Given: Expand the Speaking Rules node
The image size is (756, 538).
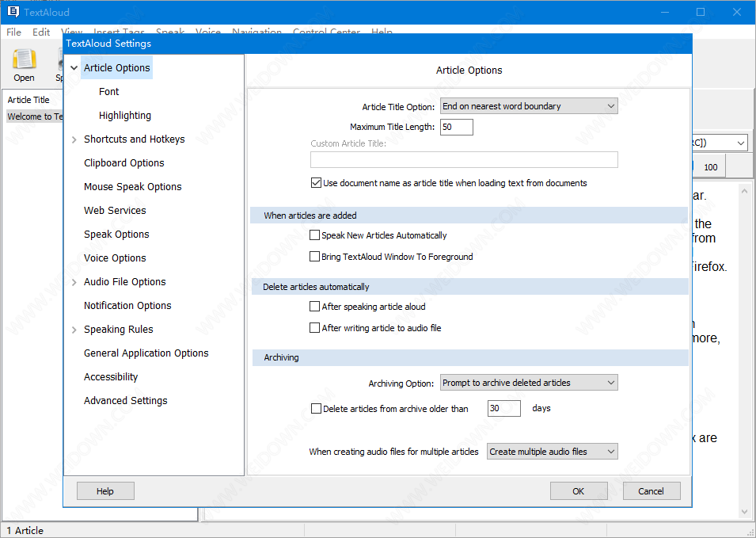Looking at the screenshot, I should click(x=74, y=330).
